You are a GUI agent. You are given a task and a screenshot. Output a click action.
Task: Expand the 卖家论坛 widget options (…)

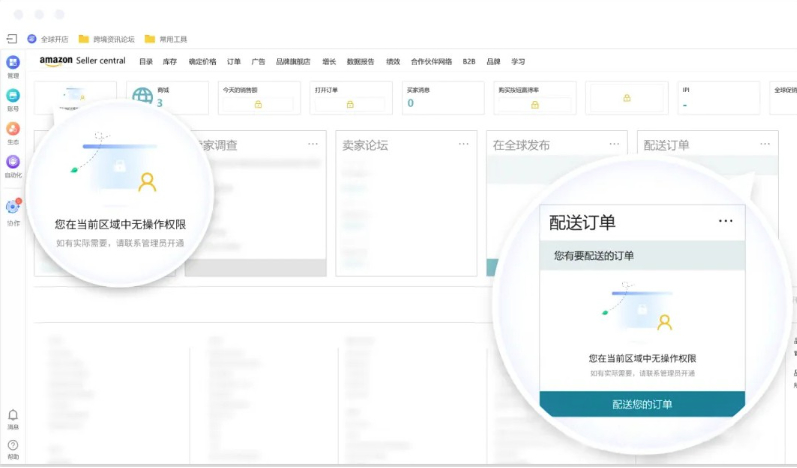point(464,144)
